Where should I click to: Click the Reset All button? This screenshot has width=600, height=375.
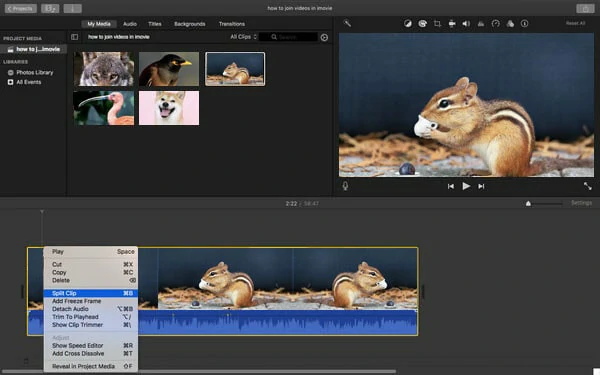pyautogui.click(x=575, y=23)
